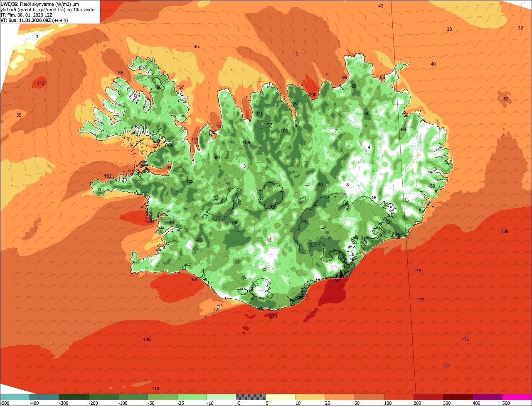
Task: Click the 131 value on the northwest coast
Action: tap(219, 127)
